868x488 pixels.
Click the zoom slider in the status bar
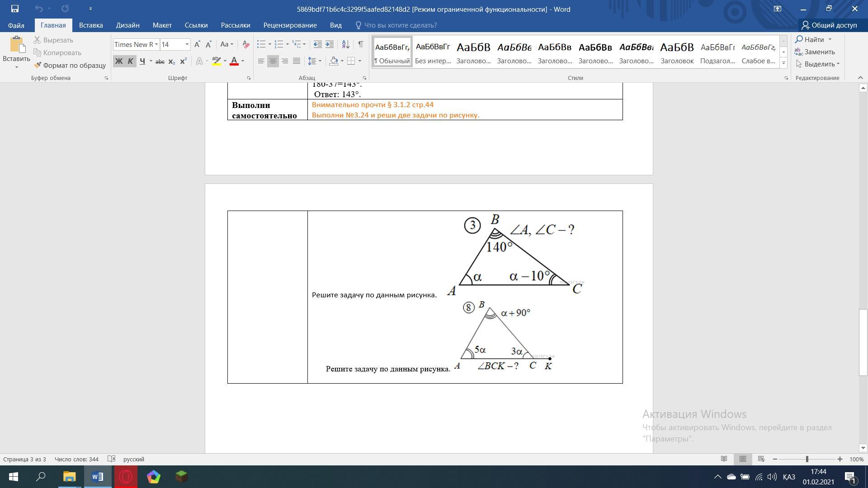pyautogui.click(x=807, y=459)
